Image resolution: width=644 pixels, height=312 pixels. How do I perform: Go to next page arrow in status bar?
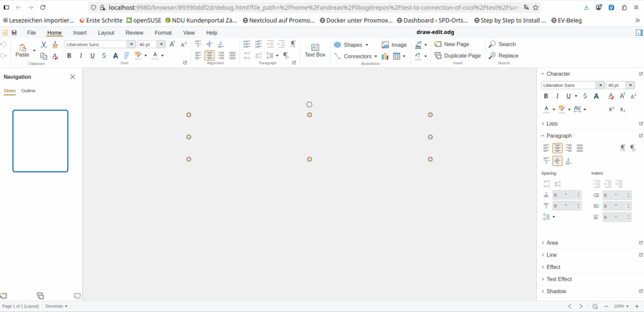[x=580, y=306]
